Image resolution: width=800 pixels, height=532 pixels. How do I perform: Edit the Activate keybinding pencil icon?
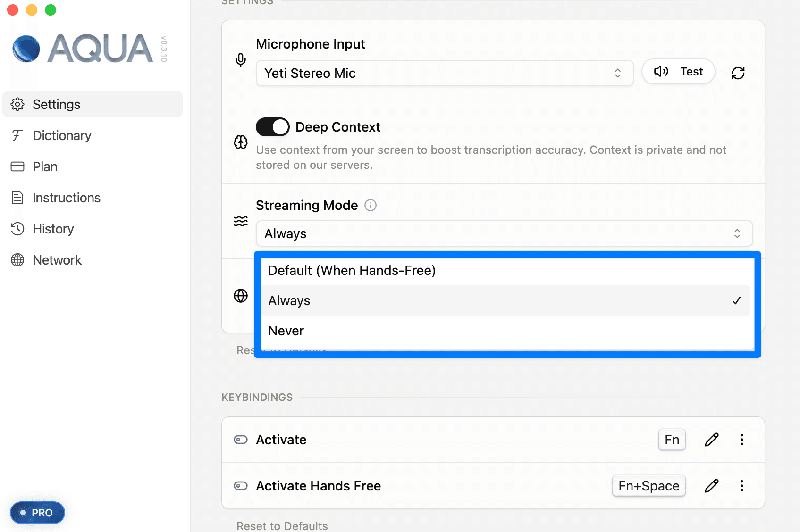pos(711,440)
